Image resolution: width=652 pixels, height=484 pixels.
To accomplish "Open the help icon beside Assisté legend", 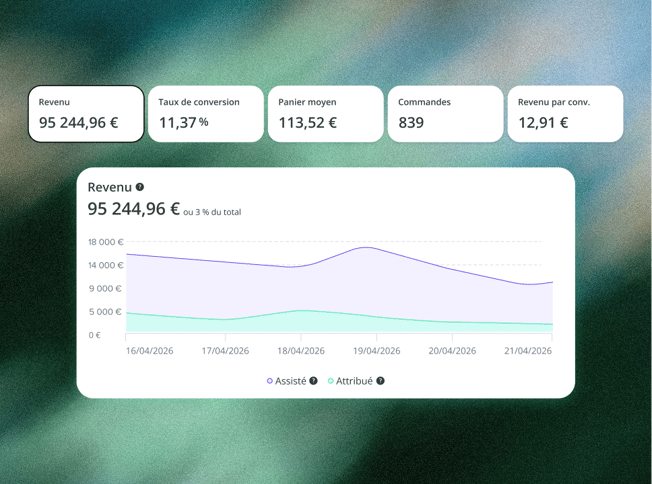I will (314, 380).
